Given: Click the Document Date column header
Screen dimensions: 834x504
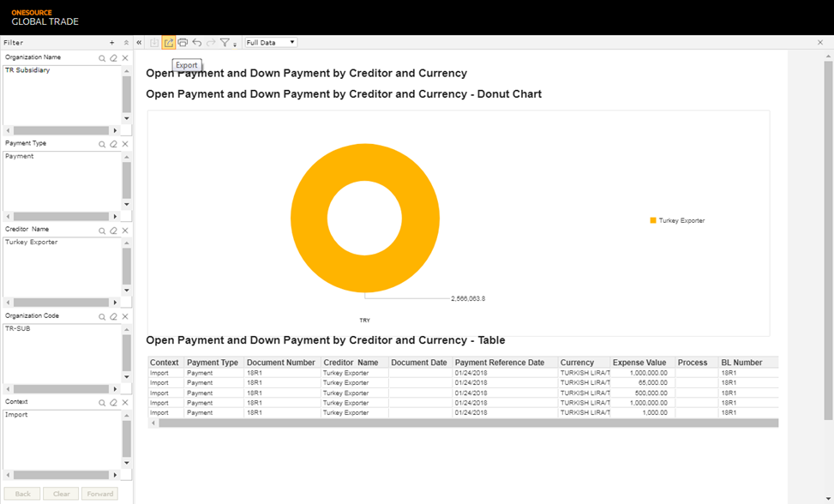Looking at the screenshot, I should click(419, 363).
